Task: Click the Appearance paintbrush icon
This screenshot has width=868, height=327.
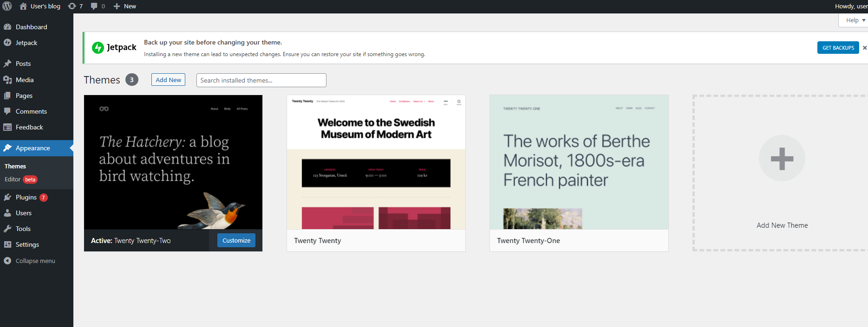Action: tap(7, 148)
